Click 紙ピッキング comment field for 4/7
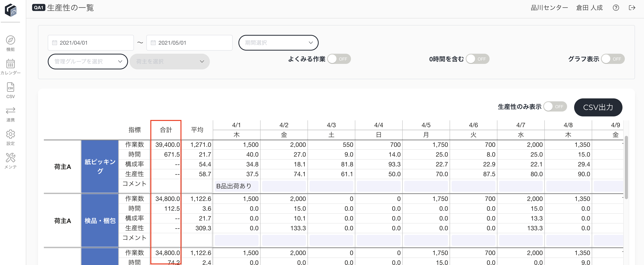Screen dimensions: 644x265 [521, 186]
